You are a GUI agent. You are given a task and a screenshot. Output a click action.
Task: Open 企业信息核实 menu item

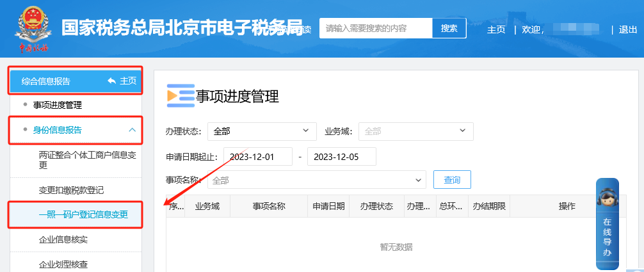pyautogui.click(x=63, y=239)
